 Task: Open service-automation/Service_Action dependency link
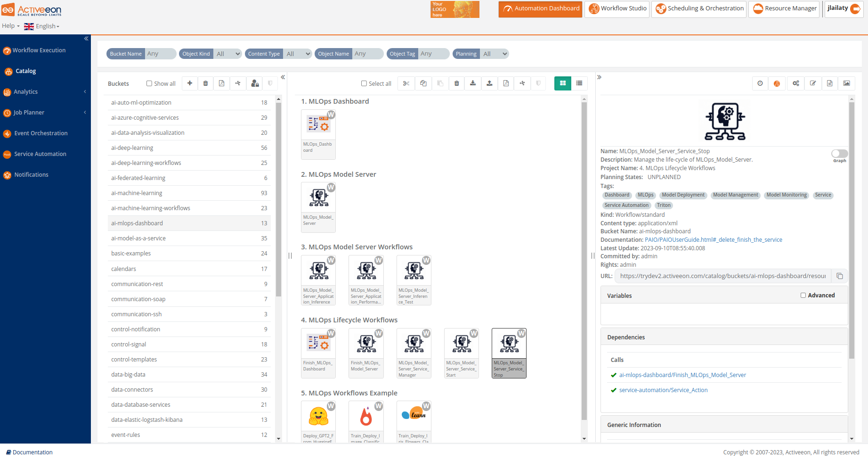pos(663,390)
